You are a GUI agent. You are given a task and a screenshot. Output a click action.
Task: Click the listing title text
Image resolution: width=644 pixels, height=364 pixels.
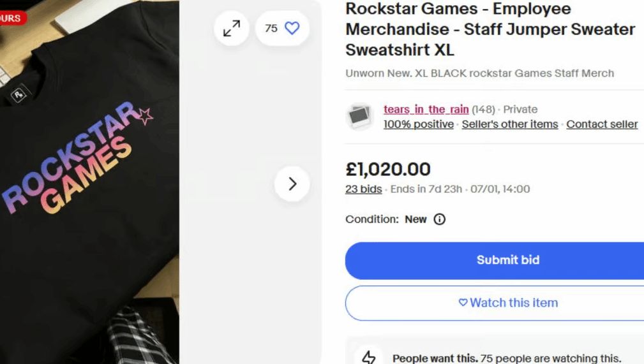click(490, 29)
